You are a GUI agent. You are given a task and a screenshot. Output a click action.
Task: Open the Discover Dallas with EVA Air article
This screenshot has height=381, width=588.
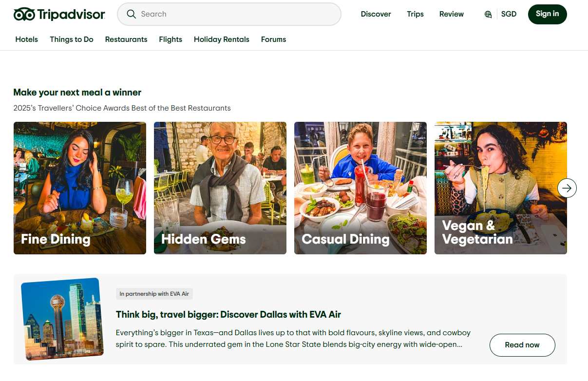pos(228,314)
